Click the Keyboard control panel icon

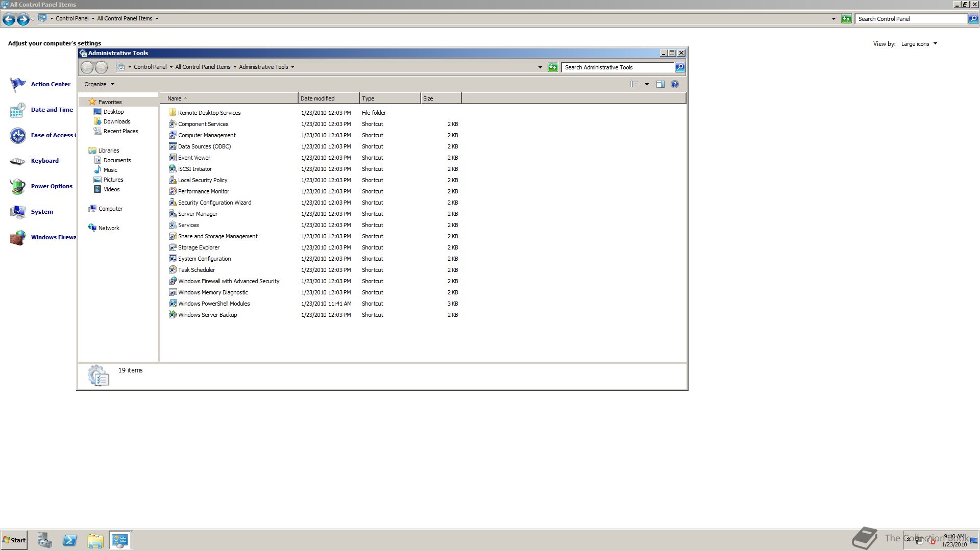click(x=18, y=161)
